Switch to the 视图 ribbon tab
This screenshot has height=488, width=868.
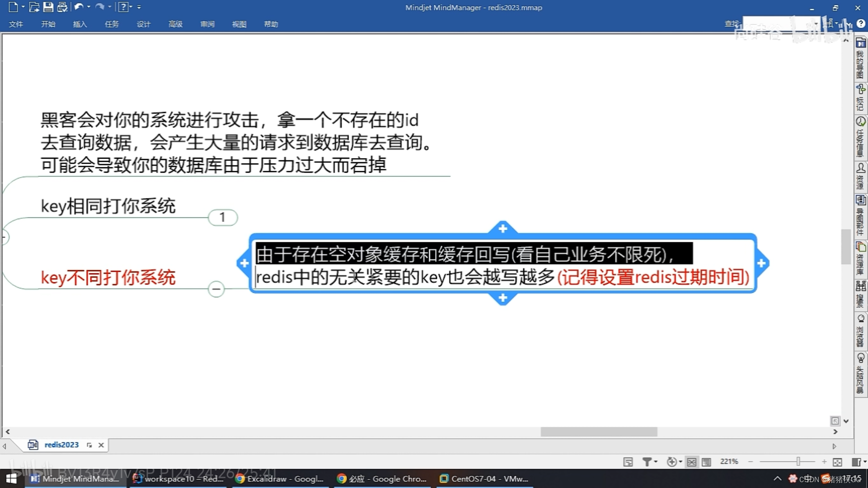click(x=239, y=24)
